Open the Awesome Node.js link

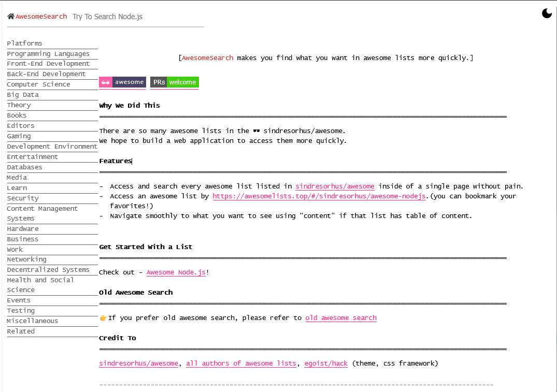click(x=176, y=272)
